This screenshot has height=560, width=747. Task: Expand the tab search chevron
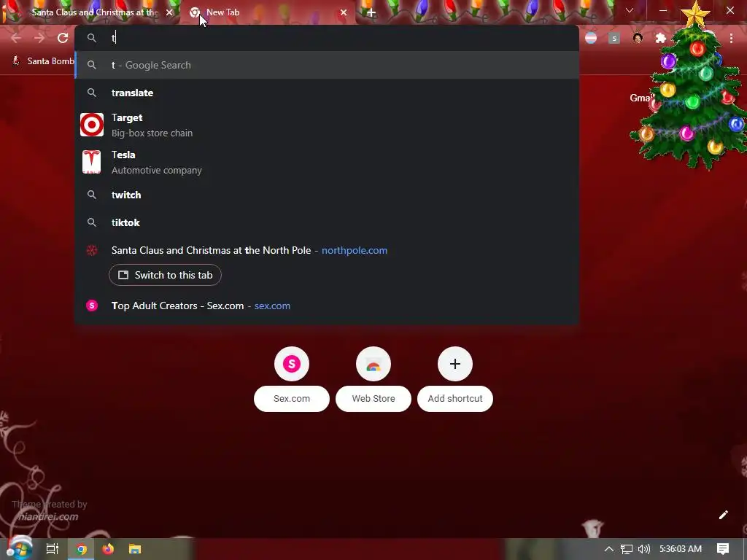point(630,10)
